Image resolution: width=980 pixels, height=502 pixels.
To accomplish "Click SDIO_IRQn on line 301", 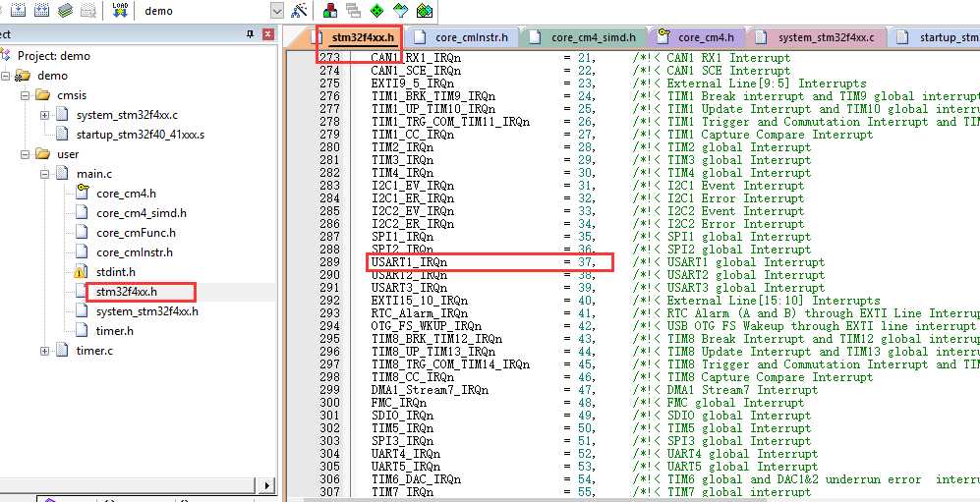I will pyautogui.click(x=402, y=416).
